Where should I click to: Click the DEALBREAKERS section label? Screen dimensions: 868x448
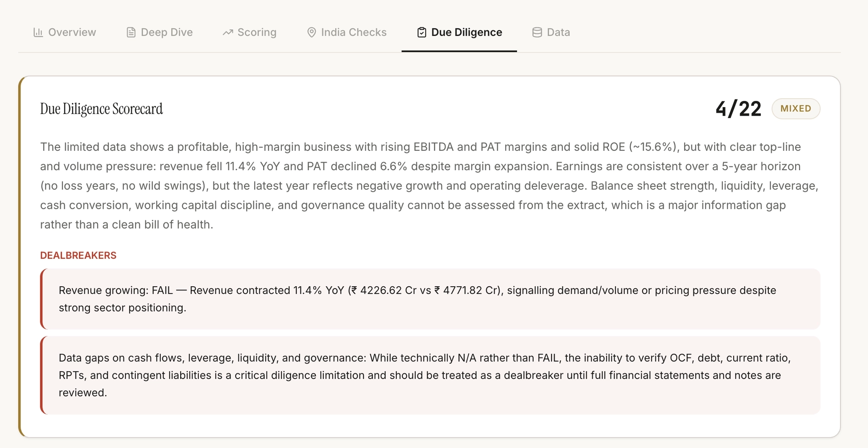[x=78, y=255]
